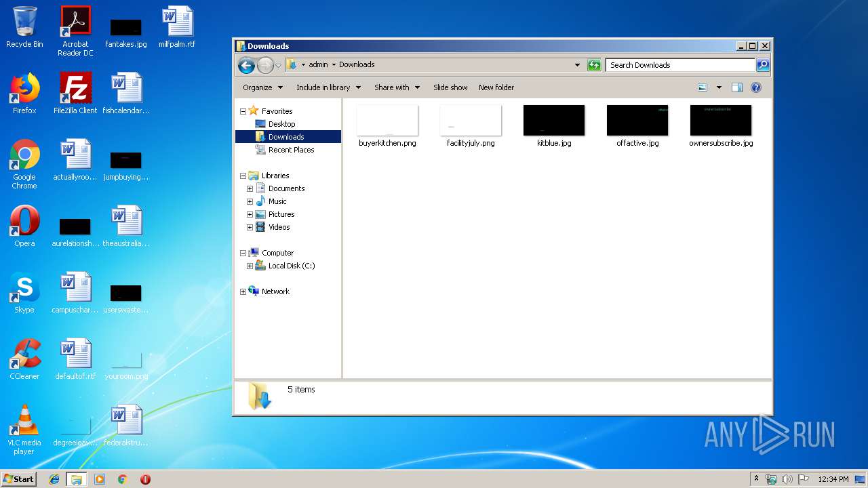
Task: Click the Back navigation arrow in Explorer
Action: pyautogui.click(x=246, y=65)
